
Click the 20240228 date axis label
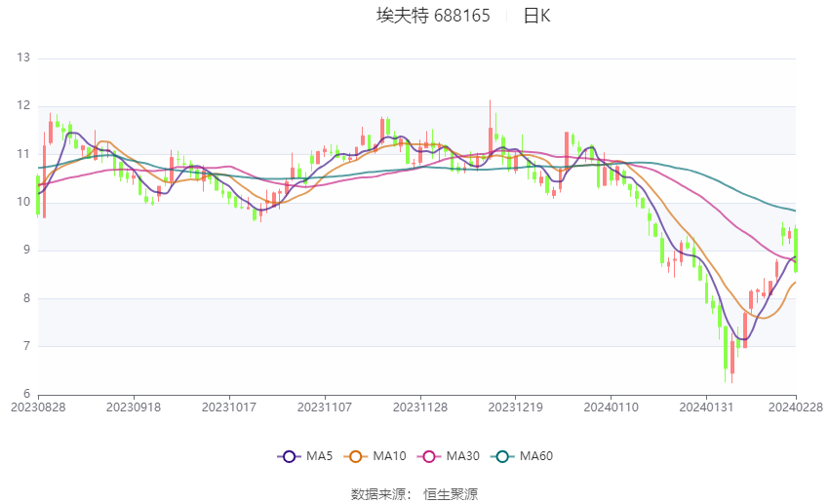[x=796, y=407]
